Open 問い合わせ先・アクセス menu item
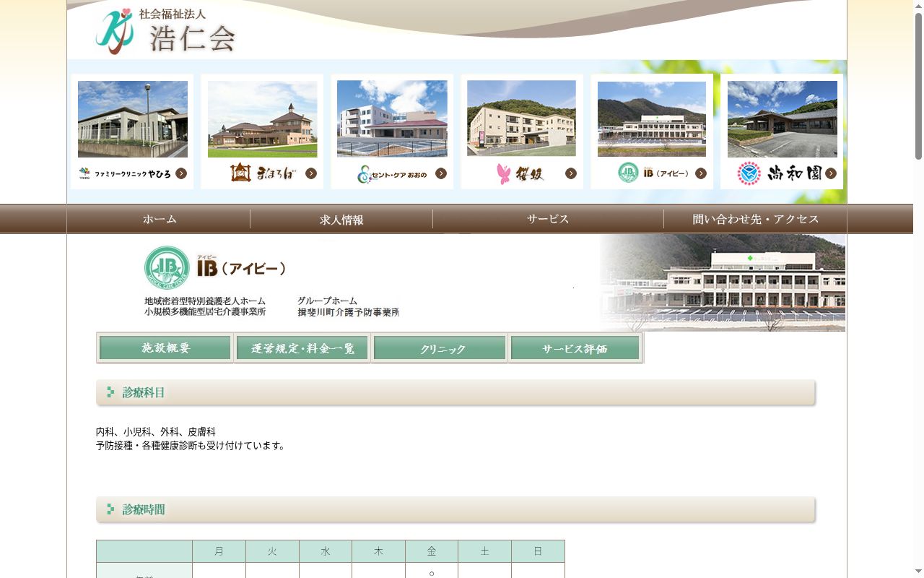Viewport: 924px width, 578px height. click(755, 219)
